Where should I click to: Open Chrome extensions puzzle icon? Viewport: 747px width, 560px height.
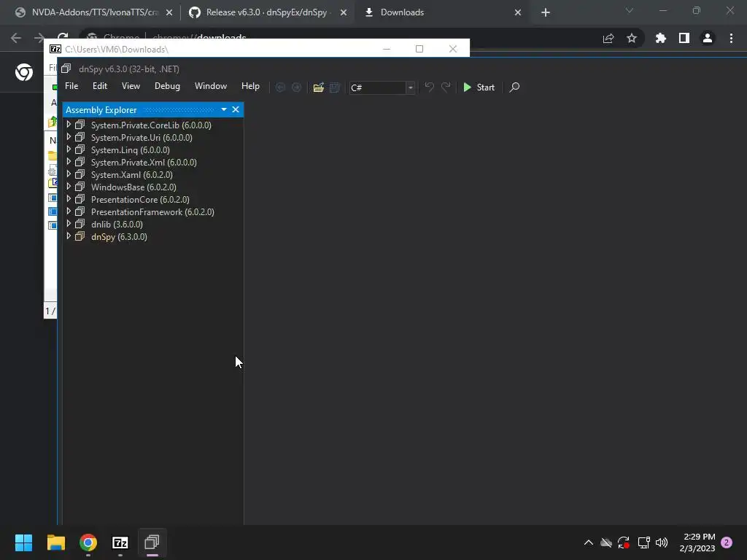[661, 38]
